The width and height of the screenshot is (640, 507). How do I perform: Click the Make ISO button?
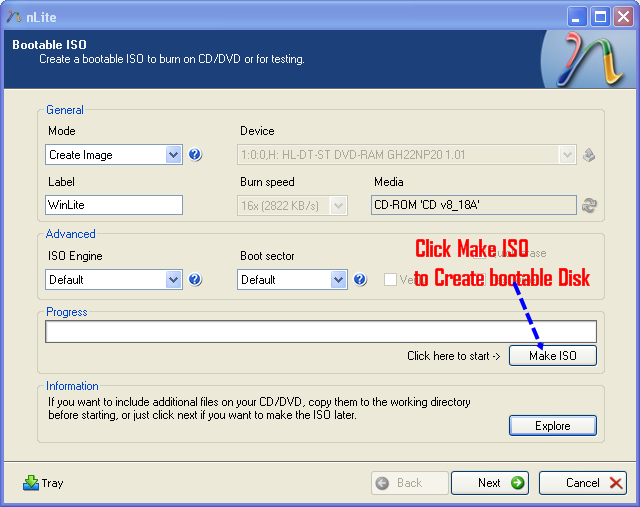pyautogui.click(x=553, y=356)
